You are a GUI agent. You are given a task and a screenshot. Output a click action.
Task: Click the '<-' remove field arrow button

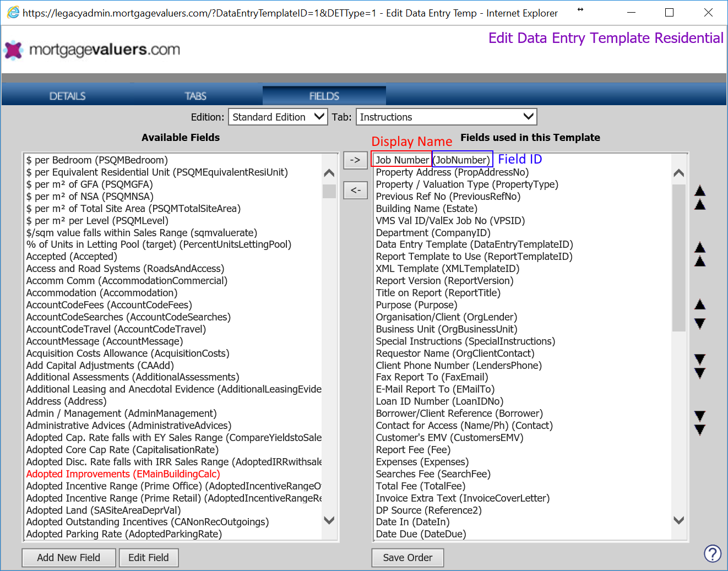355,190
